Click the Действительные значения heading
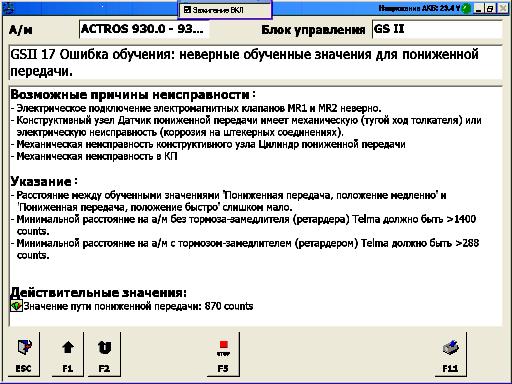This screenshot has width=512, height=384. 98,293
